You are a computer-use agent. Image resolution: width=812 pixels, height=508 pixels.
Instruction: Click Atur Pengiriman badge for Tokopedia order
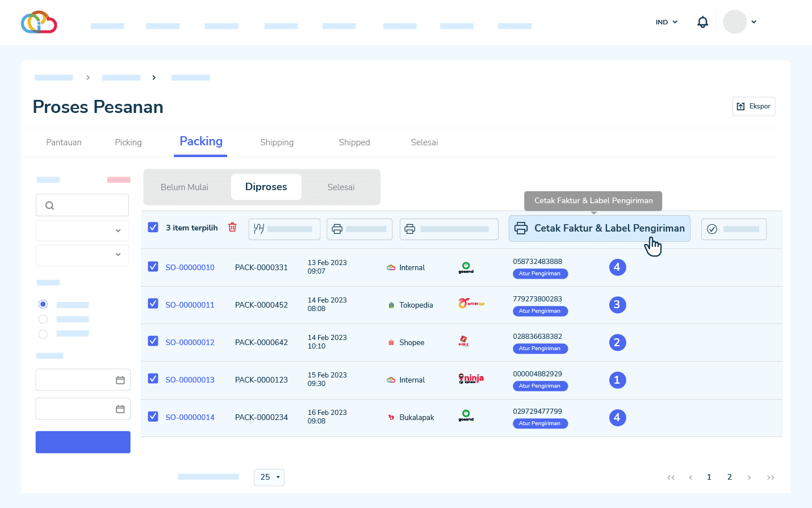539,311
